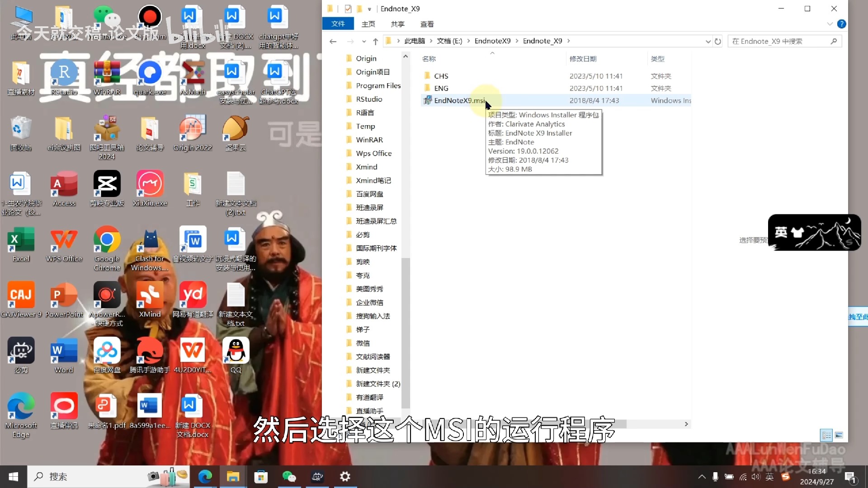Go up one folder level

(x=375, y=41)
